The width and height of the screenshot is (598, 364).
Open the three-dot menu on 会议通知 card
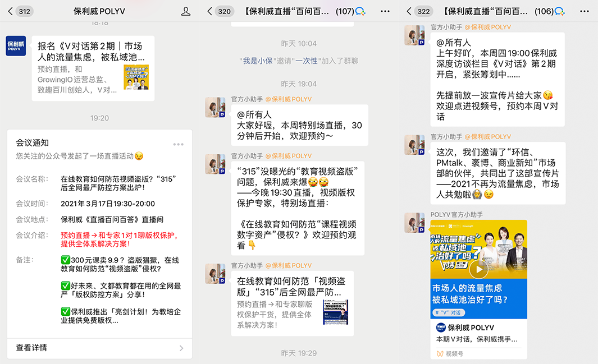tap(178, 144)
